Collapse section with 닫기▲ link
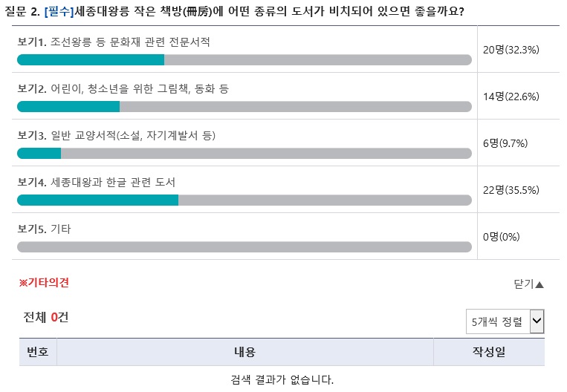567x392 pixels. (528, 284)
